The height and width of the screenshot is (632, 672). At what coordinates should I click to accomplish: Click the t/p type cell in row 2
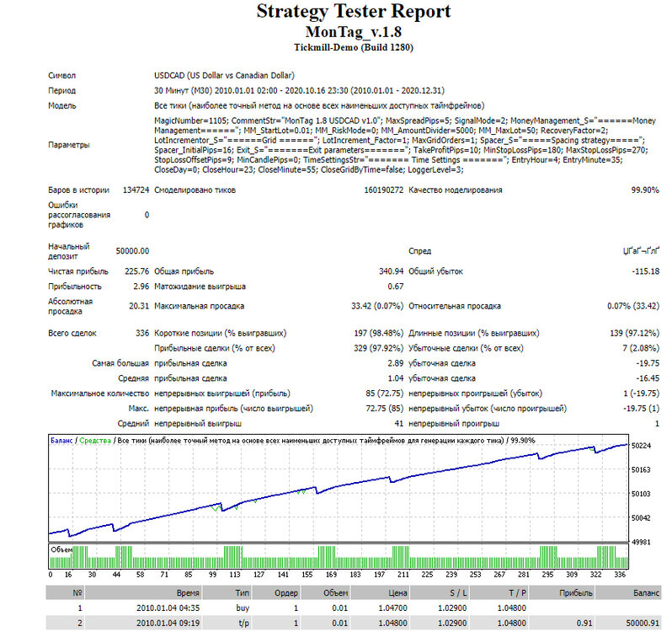244,623
